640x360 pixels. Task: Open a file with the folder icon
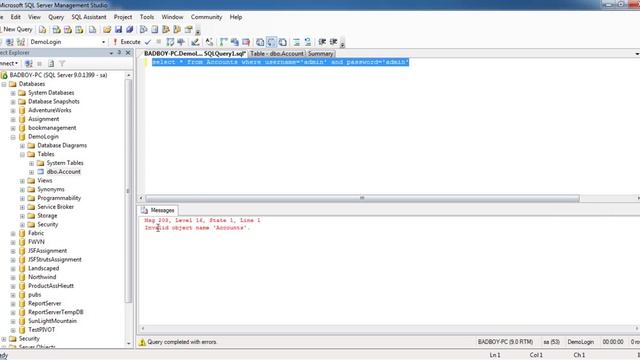click(107, 30)
